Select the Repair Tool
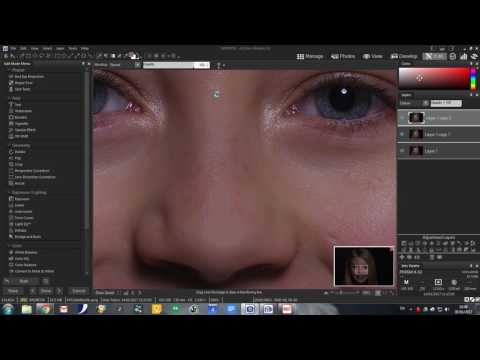The height and width of the screenshot is (360, 480). [x=21, y=83]
